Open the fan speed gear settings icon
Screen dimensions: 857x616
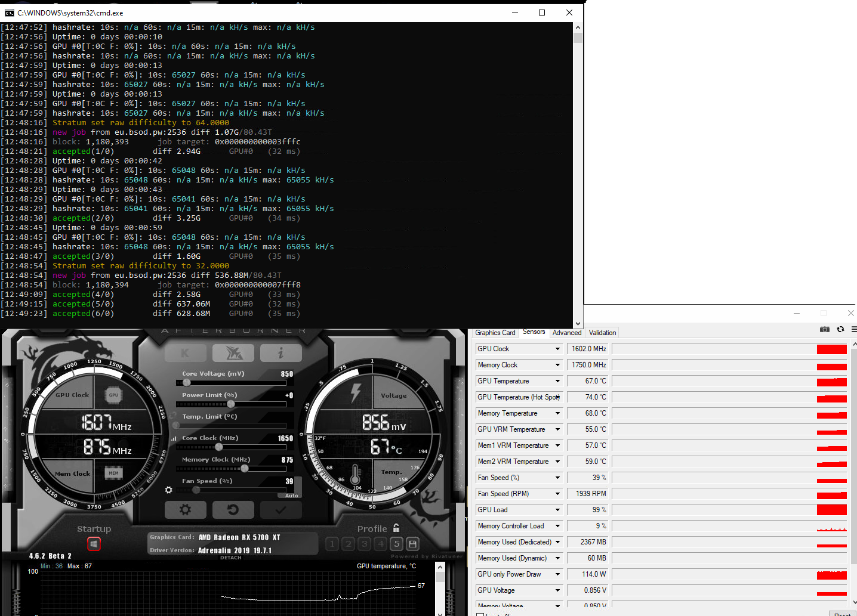[x=169, y=490]
